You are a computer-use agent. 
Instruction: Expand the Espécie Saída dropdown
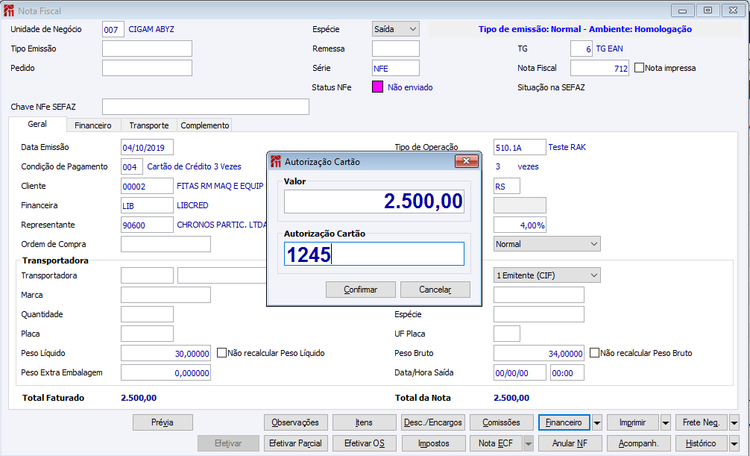(x=413, y=29)
